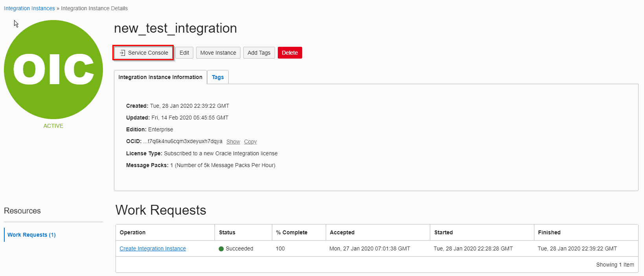Screen dimensions: 644x276
Task: Click the finished time in Work Requests row
Action: coord(577,248)
